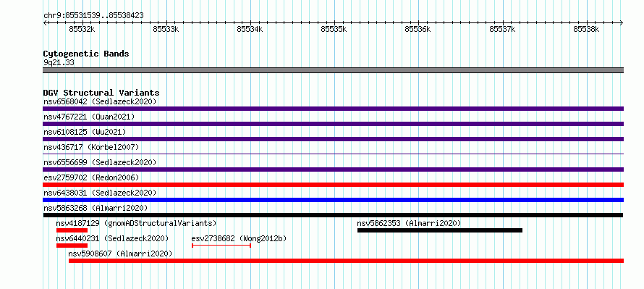Click the chr9:85531539..85538423 coordinate label

(x=93, y=16)
